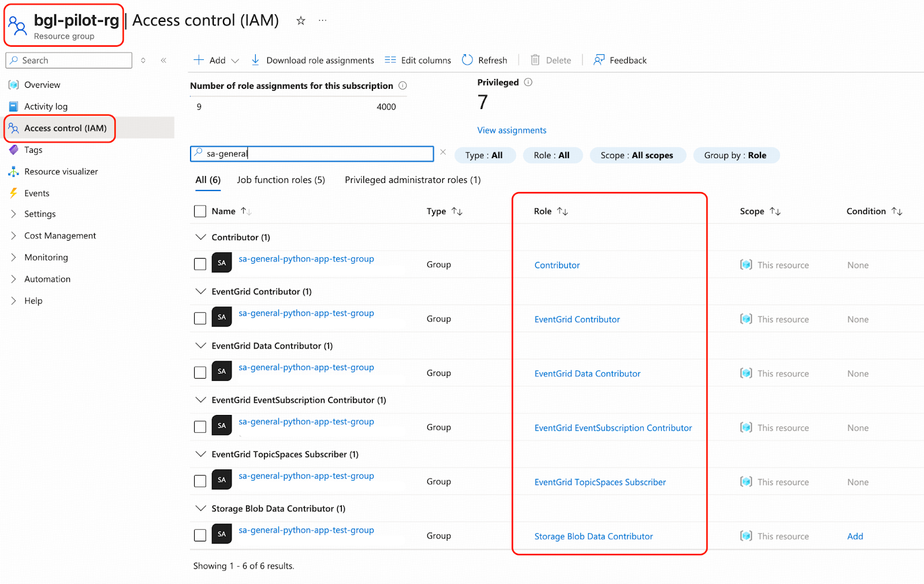Show info for Privileged count
Image resolution: width=924 pixels, height=584 pixels.
(528, 83)
